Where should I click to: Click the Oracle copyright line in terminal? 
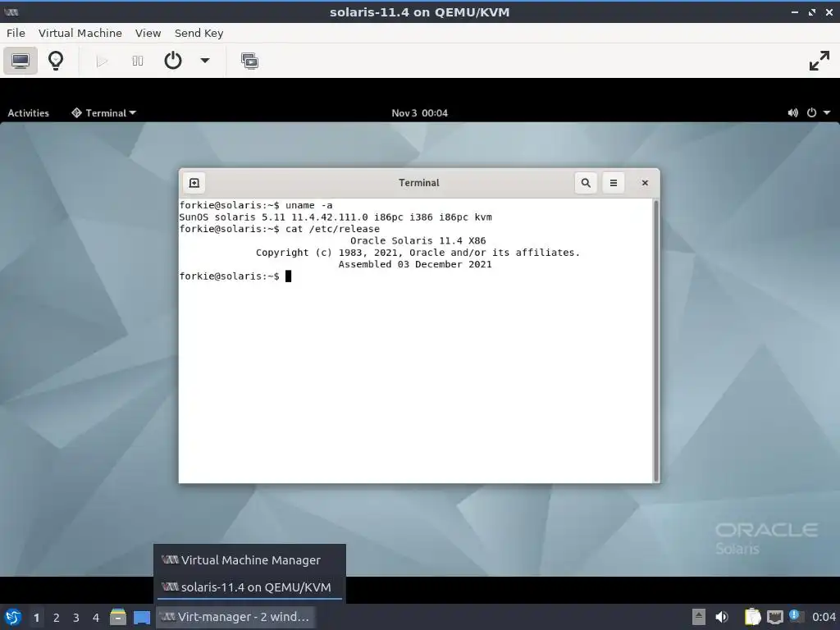(418, 253)
